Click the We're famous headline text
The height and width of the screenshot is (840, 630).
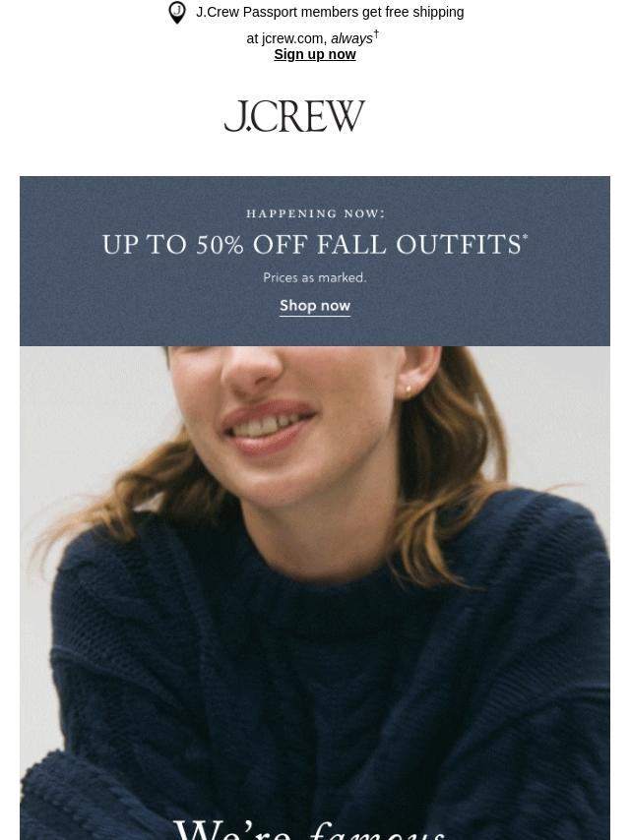pos(309,828)
